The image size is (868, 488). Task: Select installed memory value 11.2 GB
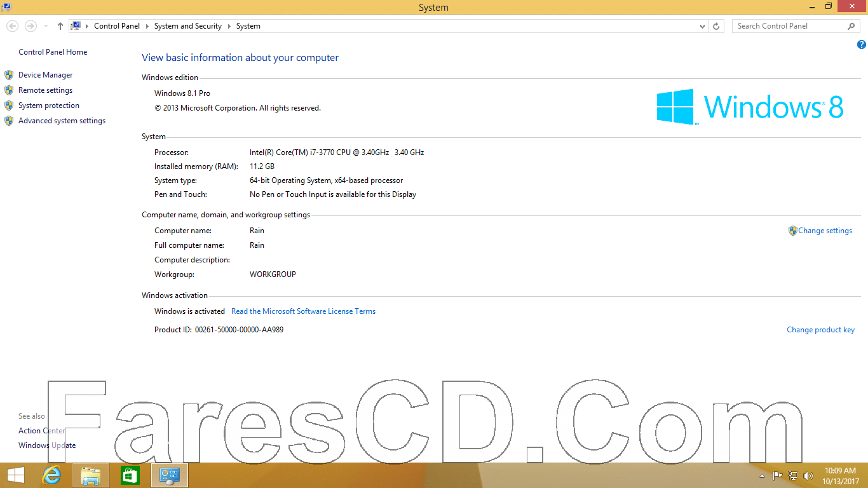pos(262,166)
